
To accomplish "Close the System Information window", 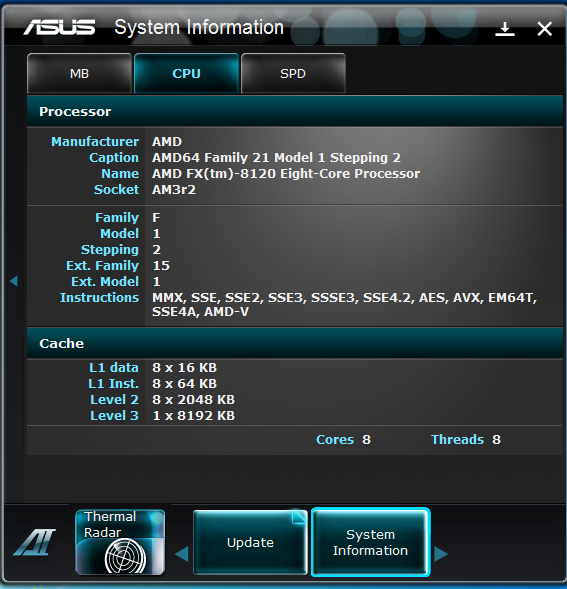I will 544,29.
